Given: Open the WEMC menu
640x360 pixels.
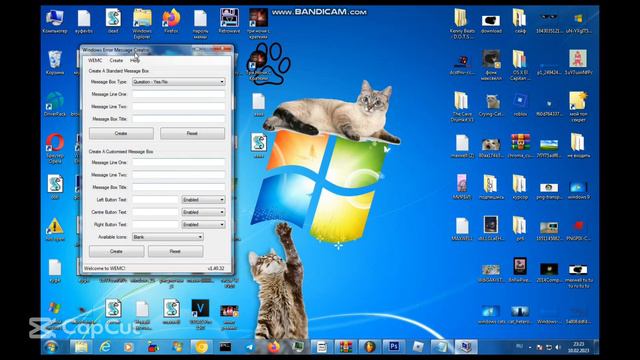Looking at the screenshot, I should [95, 60].
